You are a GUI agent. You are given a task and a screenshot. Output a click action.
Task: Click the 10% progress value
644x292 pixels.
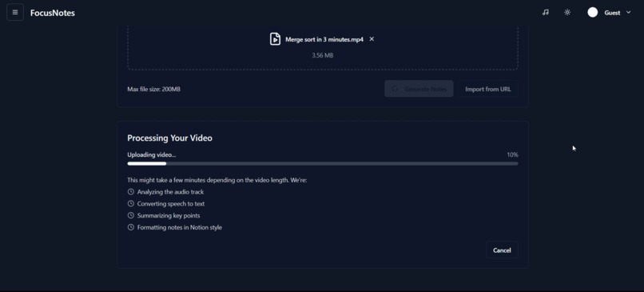(512, 155)
